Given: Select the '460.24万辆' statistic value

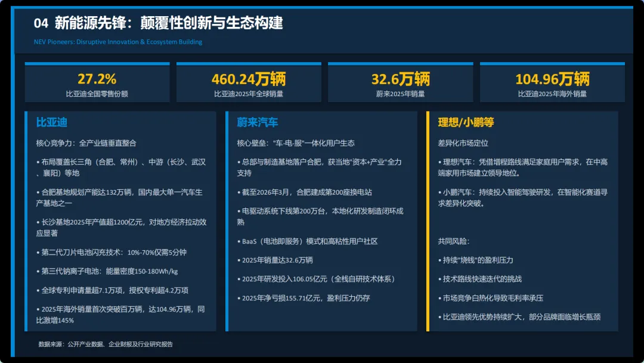Looking at the screenshot, I should [249, 79].
